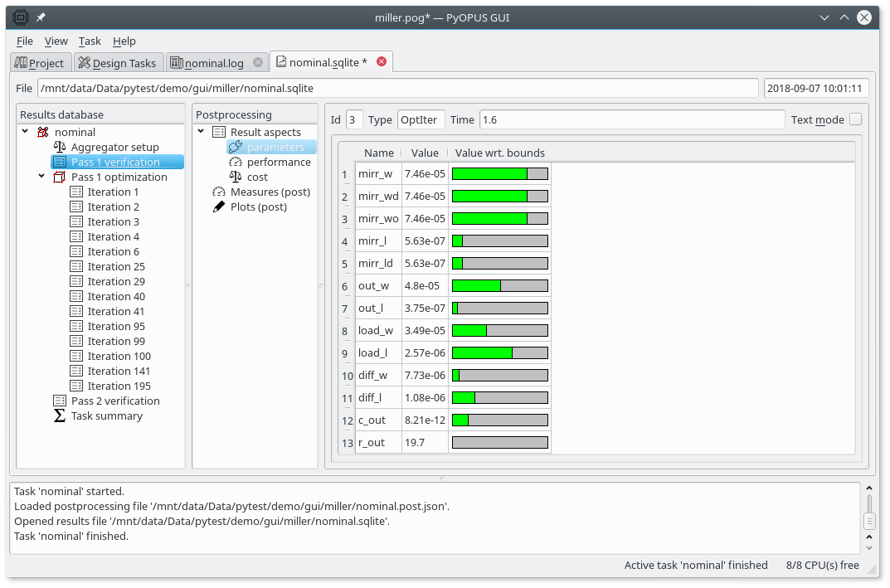The width and height of the screenshot is (890, 588).
Task: Select the Pass 1 optimization cube icon
Action: point(60,177)
